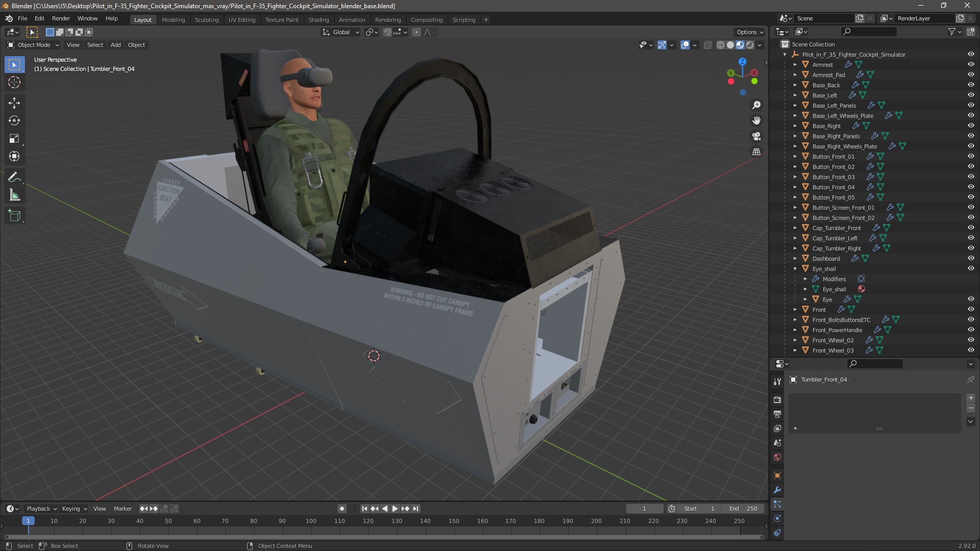Viewport: 980px width, 551px height.
Task: Click the pan view hand icon
Action: 756,120
